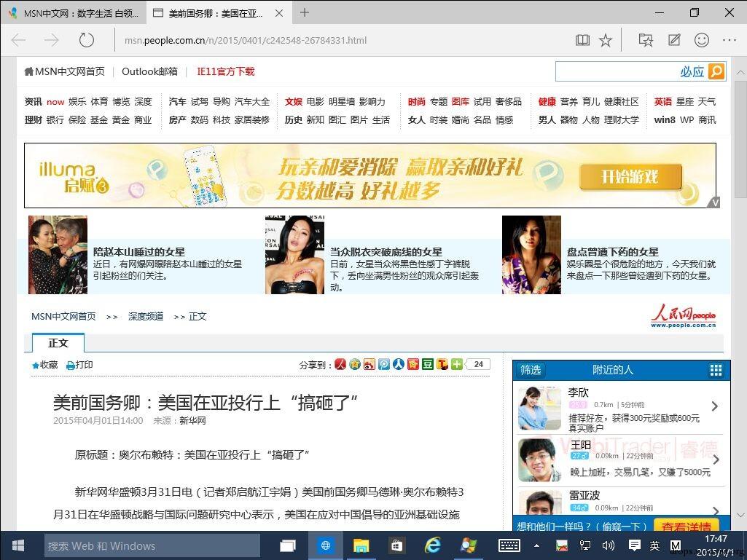
Task: Switch to the MSN中文网 browser tab
Action: coord(73,12)
